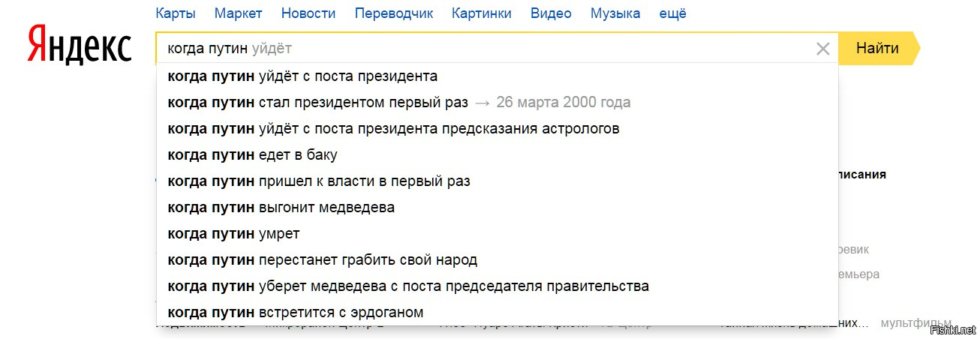Focus the search input field
The height and width of the screenshot is (339, 980).
484,49
